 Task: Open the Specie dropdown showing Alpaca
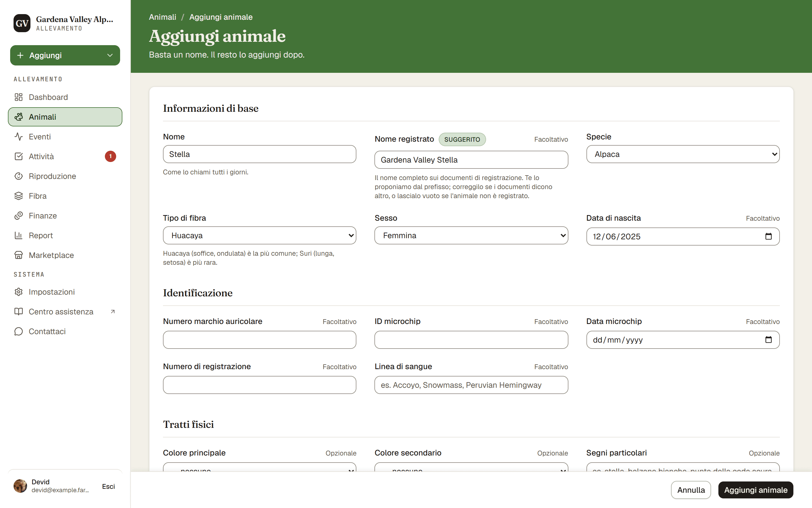pos(683,154)
